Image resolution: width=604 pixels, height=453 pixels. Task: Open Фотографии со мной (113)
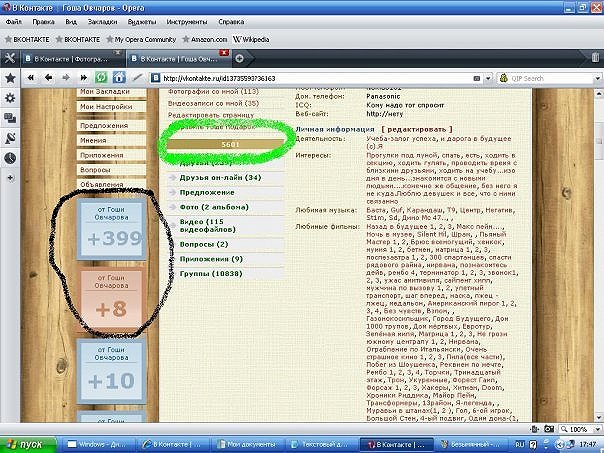click(213, 92)
